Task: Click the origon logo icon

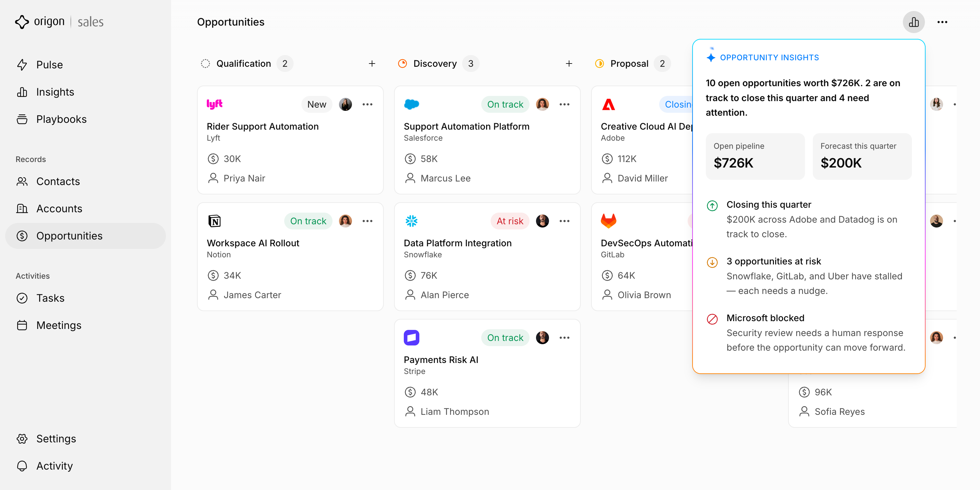Action: [x=22, y=22]
